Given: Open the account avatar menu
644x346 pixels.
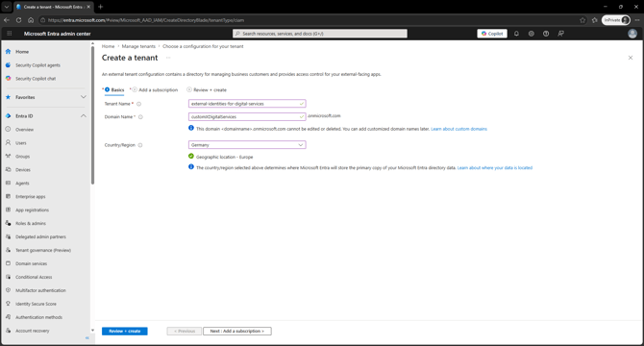Looking at the screenshot, I should [x=632, y=34].
